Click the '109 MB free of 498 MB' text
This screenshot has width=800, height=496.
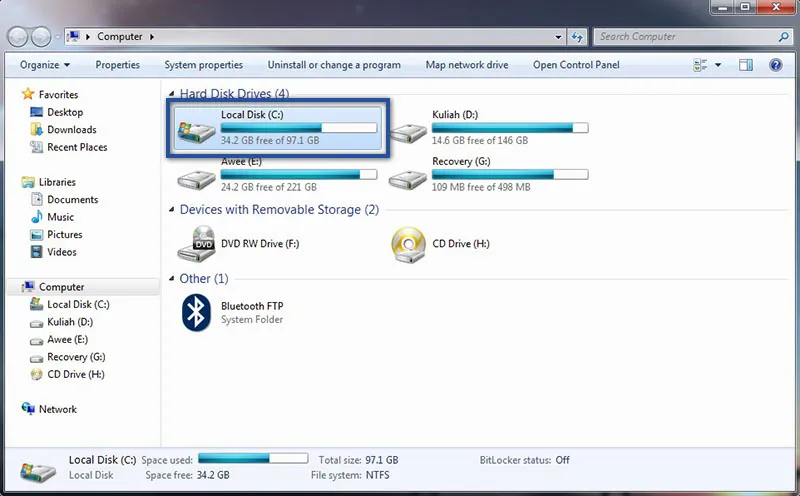click(481, 187)
